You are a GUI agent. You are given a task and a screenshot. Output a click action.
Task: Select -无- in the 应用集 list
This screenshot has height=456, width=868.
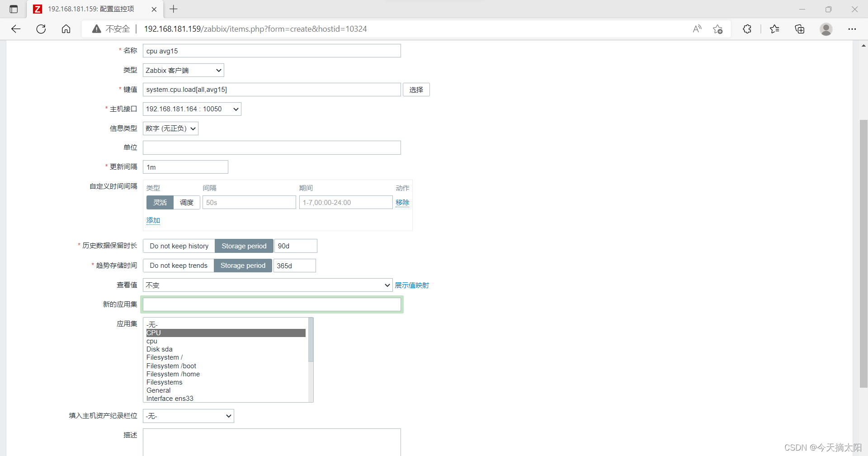226,324
